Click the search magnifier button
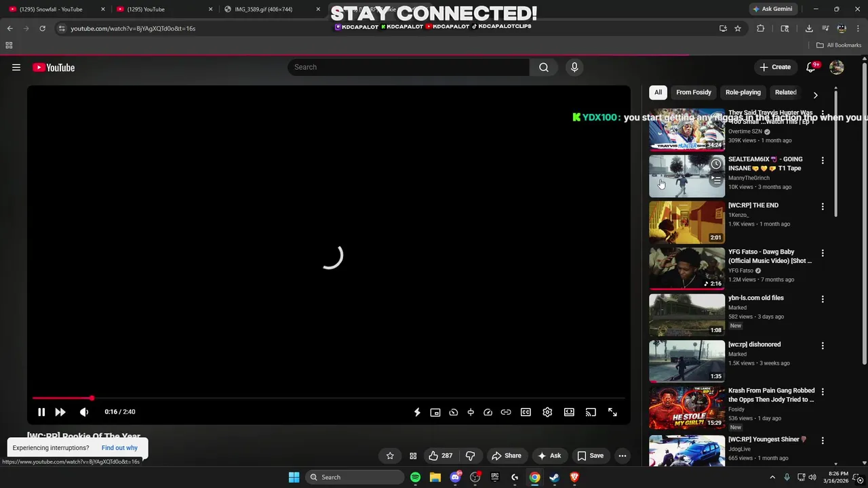Image resolution: width=868 pixels, height=488 pixels. click(x=544, y=67)
